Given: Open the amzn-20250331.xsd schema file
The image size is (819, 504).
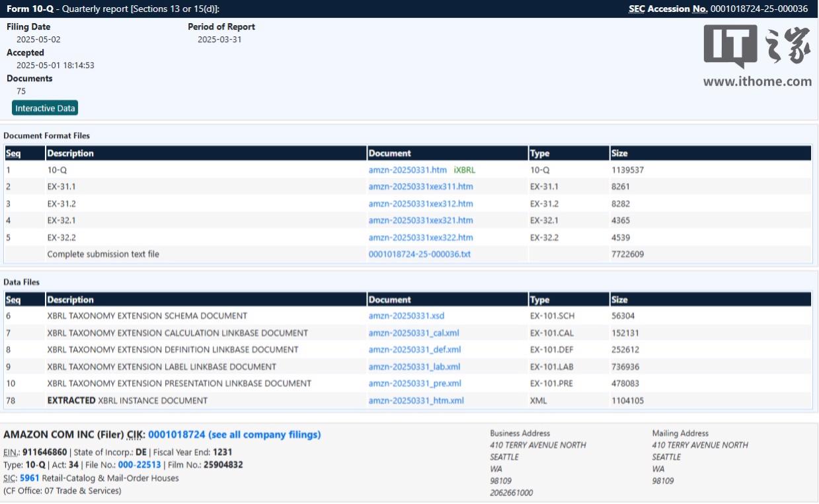Looking at the screenshot, I should pos(407,316).
